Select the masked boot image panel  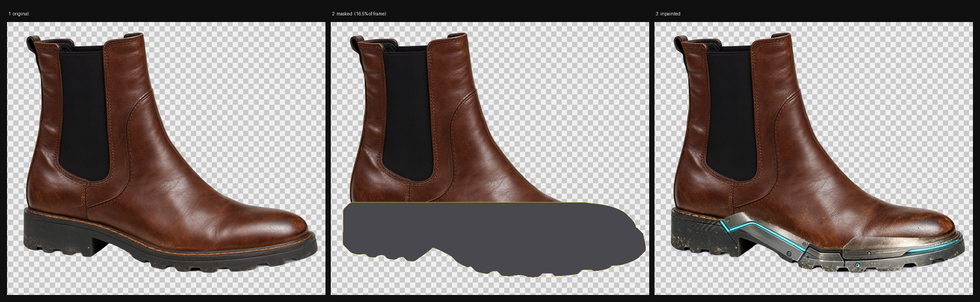490,158
